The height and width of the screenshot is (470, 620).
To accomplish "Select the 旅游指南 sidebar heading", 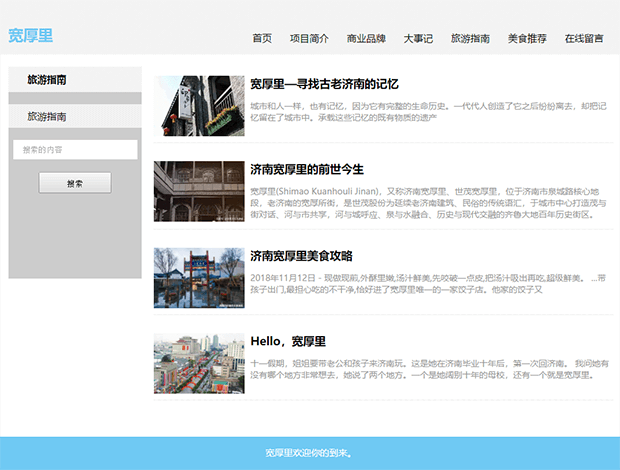I will [47, 79].
